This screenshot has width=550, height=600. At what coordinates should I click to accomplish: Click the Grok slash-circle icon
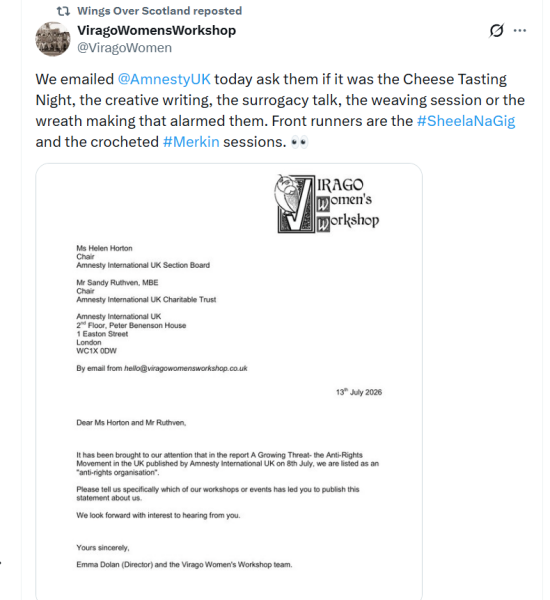(496, 30)
